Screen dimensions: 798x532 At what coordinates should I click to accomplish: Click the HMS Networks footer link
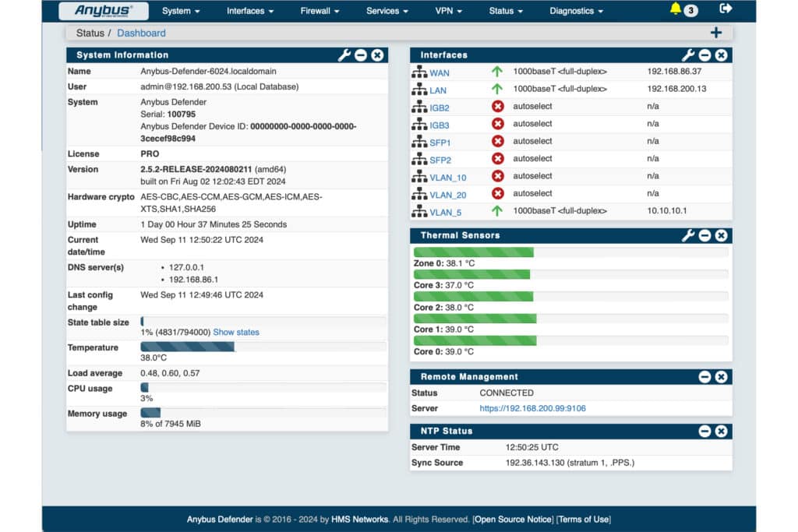359,520
